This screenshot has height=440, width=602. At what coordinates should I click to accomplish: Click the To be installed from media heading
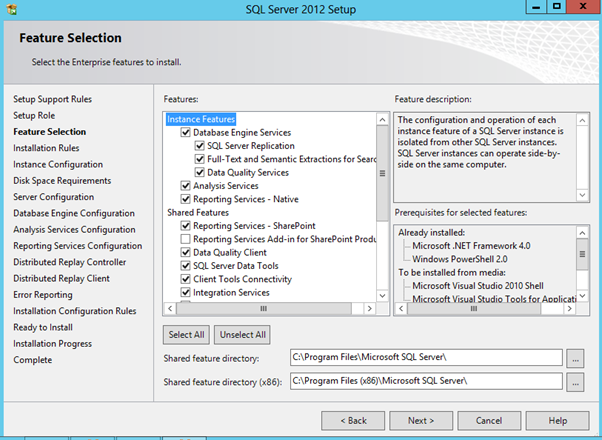tap(452, 273)
